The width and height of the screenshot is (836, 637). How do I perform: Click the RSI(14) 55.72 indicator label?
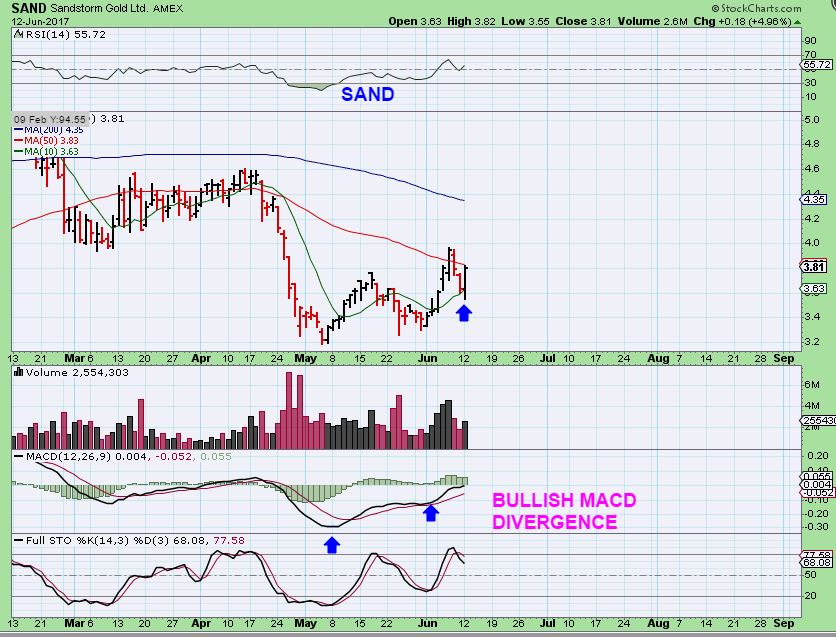pos(65,34)
